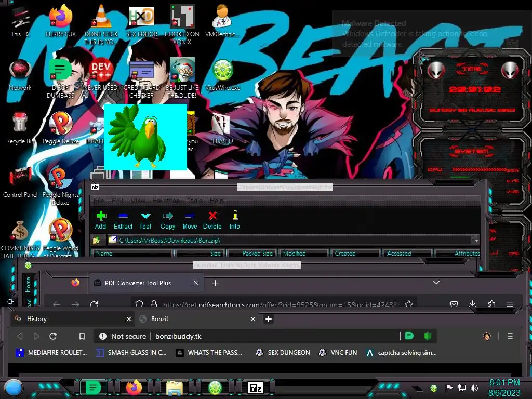Open the Help menu in 7-Zip

click(217, 201)
